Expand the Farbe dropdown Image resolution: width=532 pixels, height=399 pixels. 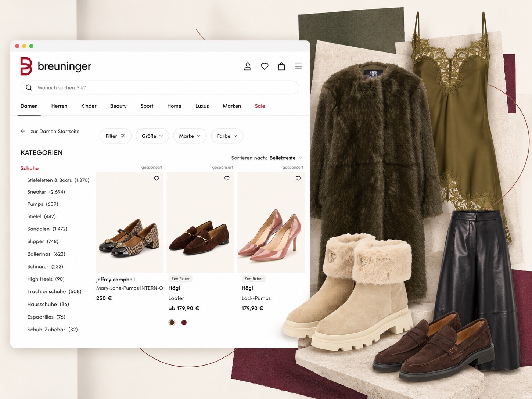(x=227, y=136)
